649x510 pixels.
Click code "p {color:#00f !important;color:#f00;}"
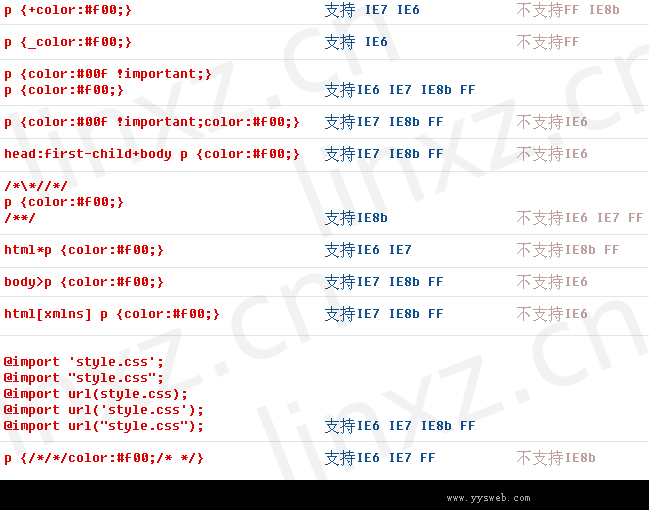click(152, 122)
